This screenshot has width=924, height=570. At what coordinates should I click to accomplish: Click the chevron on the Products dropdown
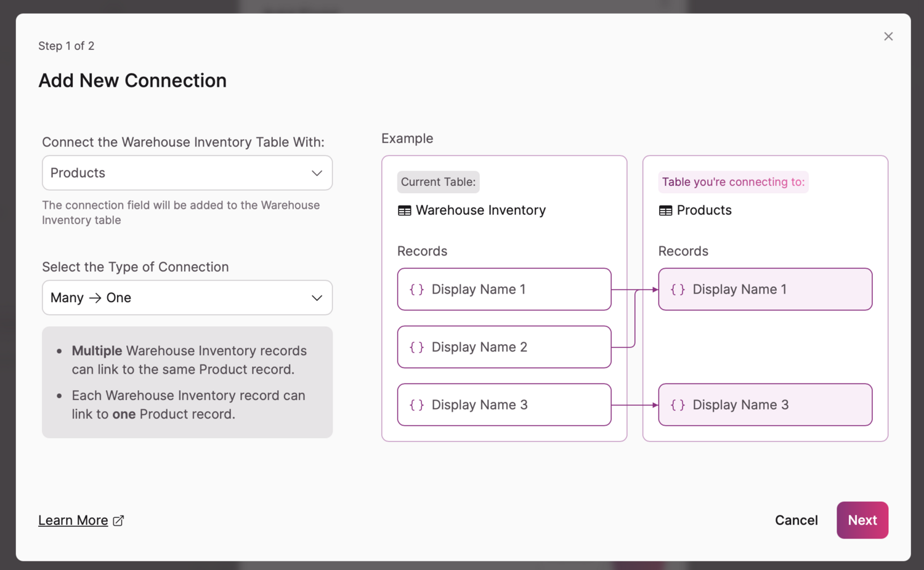317,173
